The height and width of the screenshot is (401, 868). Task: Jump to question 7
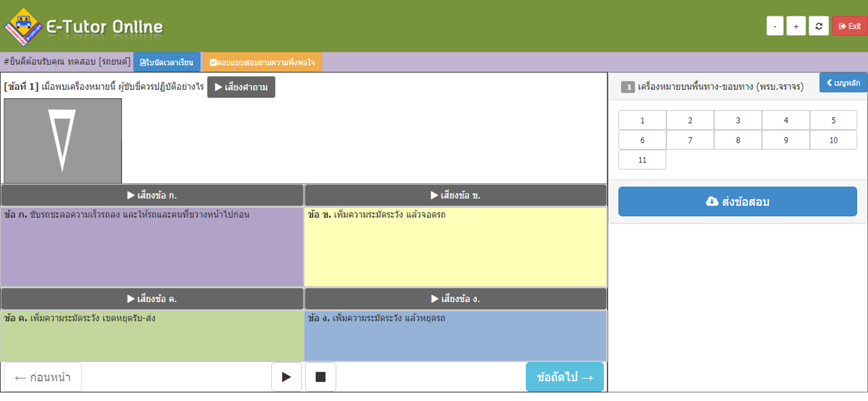(690, 140)
